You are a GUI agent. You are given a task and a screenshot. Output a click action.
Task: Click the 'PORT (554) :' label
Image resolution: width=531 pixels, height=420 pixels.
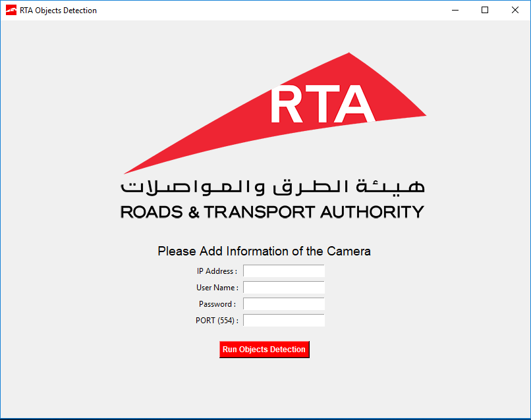click(x=217, y=321)
